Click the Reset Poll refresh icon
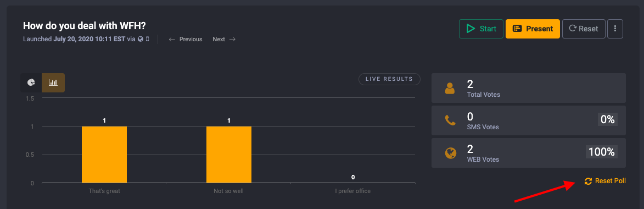This screenshot has width=644, height=209. click(x=588, y=181)
